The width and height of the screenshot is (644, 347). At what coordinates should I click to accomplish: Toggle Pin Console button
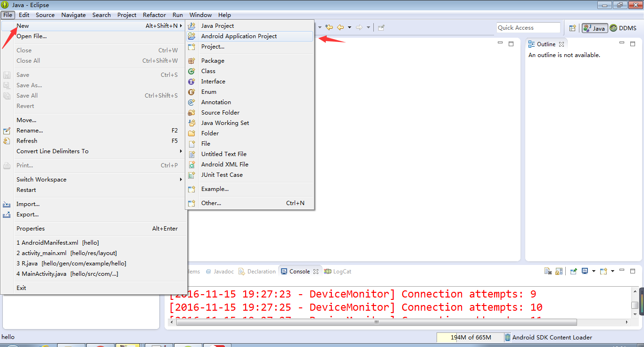click(x=573, y=271)
